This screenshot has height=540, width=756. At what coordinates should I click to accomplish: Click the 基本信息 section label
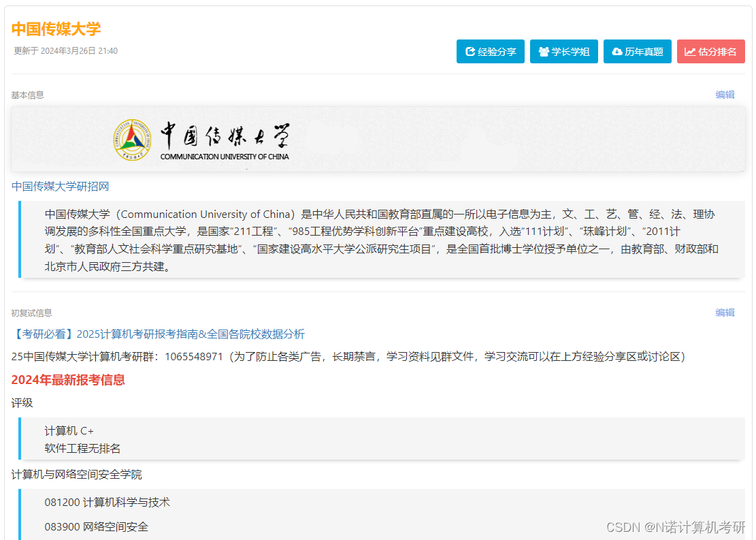(x=27, y=95)
